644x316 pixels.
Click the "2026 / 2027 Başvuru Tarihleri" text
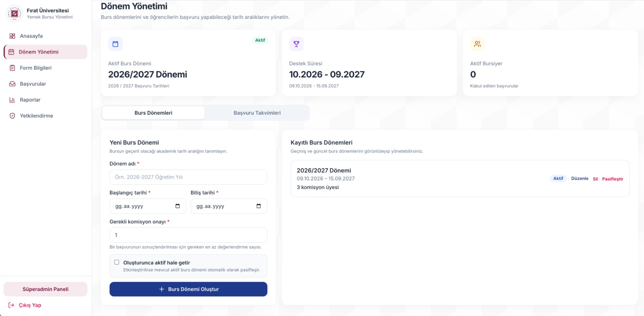[x=138, y=86]
